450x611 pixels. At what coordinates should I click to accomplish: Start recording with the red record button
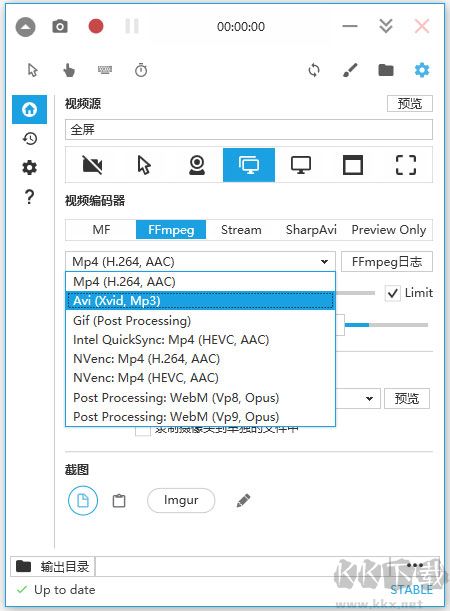tap(96, 26)
